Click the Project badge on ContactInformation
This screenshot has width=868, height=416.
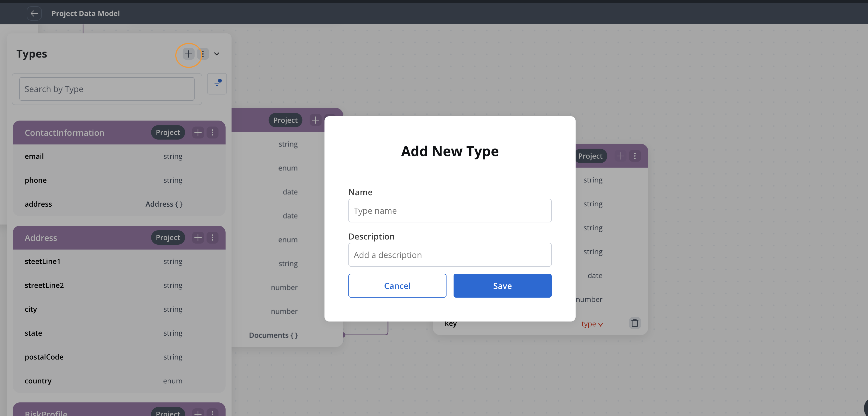[168, 133]
